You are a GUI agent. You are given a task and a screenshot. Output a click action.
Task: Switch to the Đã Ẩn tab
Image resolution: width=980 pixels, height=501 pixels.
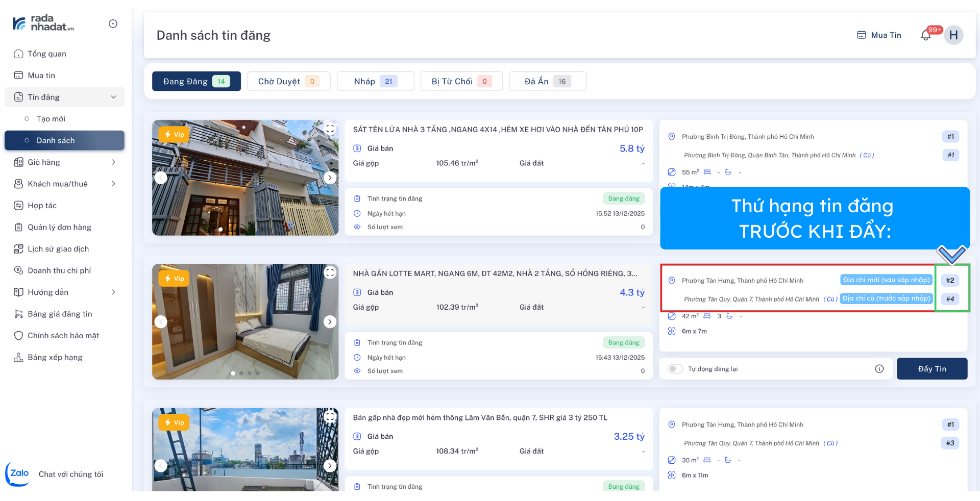(x=547, y=82)
